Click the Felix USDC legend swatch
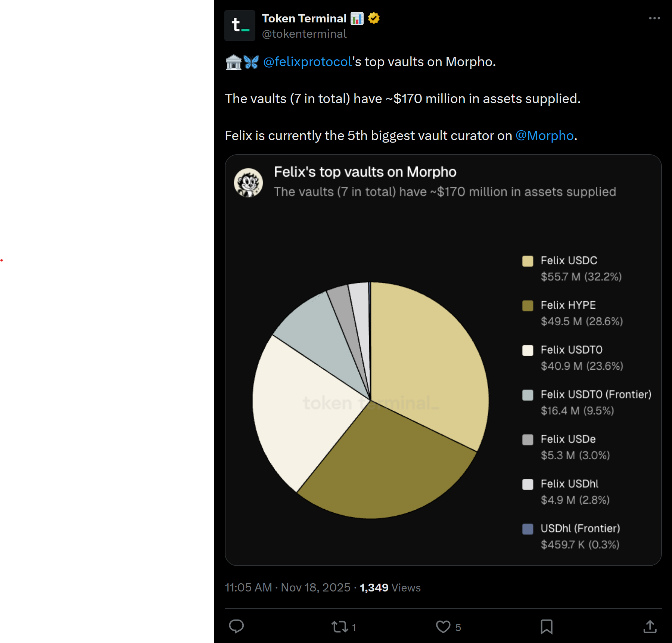 point(528,261)
